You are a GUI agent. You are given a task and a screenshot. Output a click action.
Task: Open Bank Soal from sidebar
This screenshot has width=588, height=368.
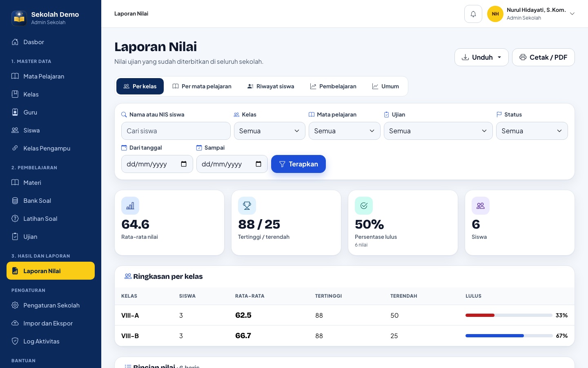coord(51,201)
